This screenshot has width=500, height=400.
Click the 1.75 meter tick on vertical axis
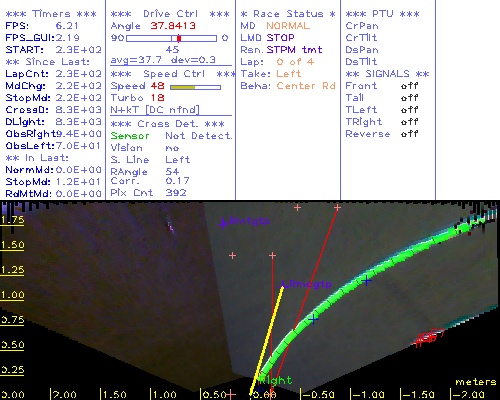pos(12,220)
